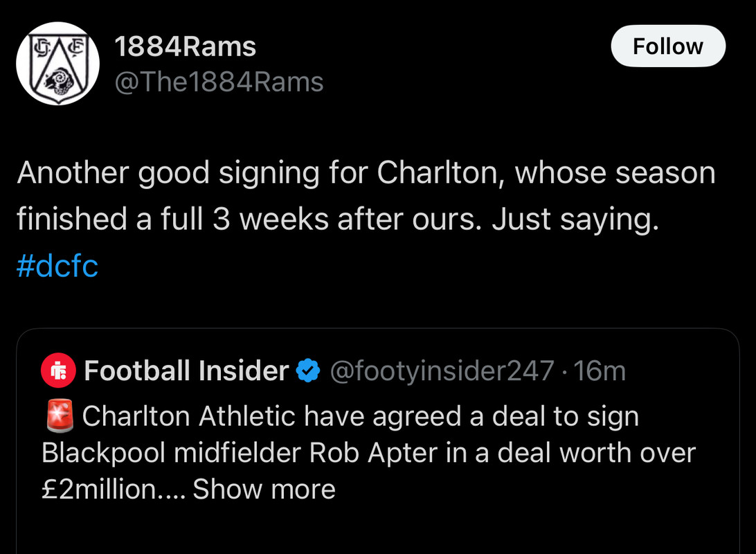The image size is (756, 554).
Task: Visit the @footyinsider247 handle
Action: point(442,370)
